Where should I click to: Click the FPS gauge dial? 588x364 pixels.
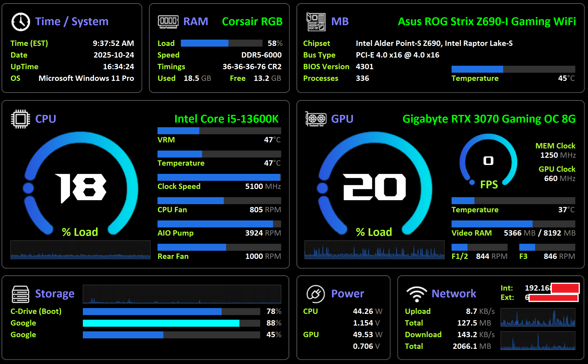pos(488,161)
